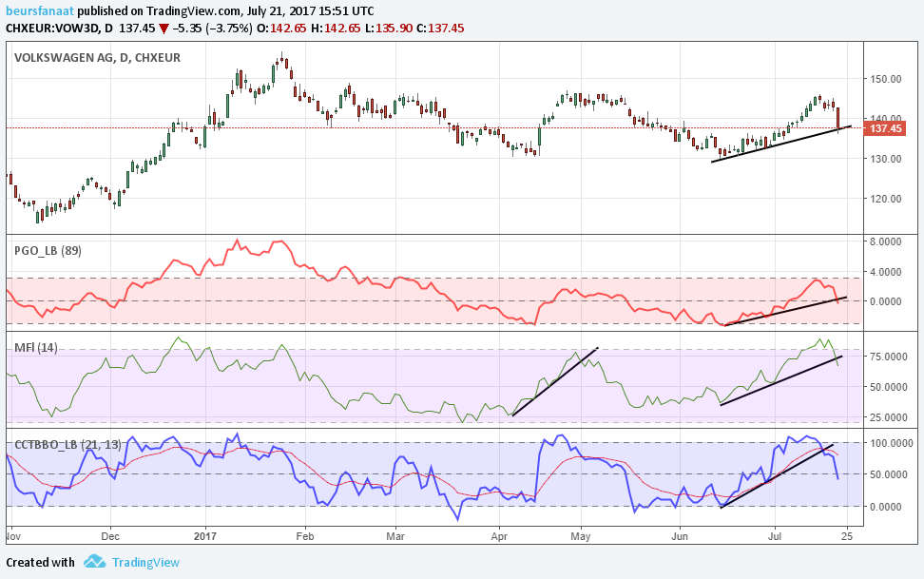The width and height of the screenshot is (924, 579).
Task: Click the July 21, 2017 15:51 UTC timestamp
Action: pos(311,11)
